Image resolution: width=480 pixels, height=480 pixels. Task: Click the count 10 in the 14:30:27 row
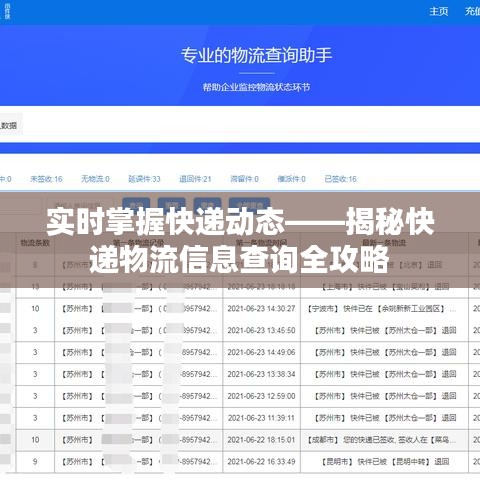click(x=35, y=309)
